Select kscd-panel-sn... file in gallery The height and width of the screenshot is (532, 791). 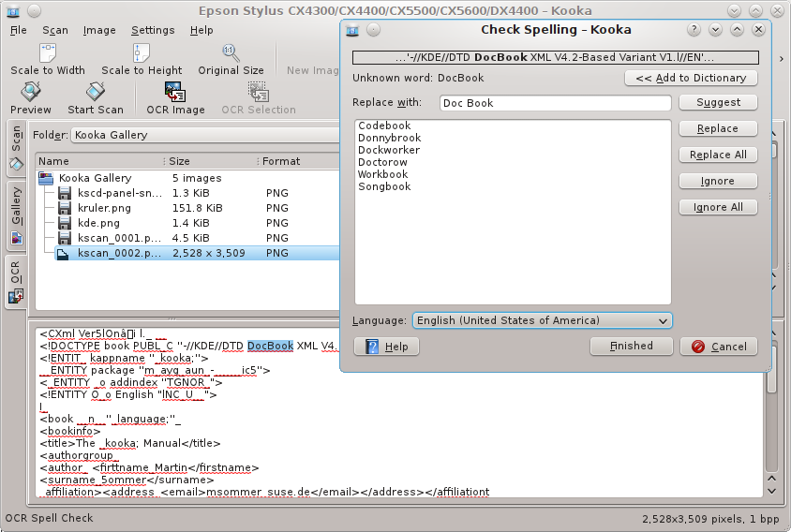pos(120,193)
